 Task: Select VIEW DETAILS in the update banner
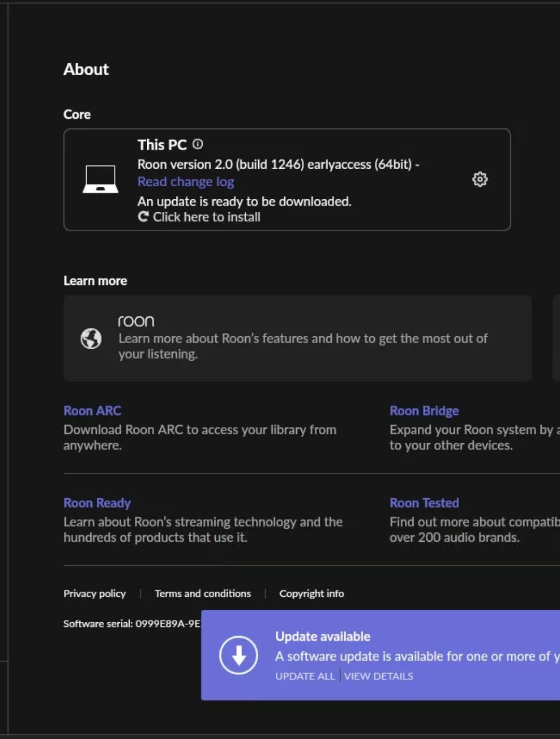point(379,676)
